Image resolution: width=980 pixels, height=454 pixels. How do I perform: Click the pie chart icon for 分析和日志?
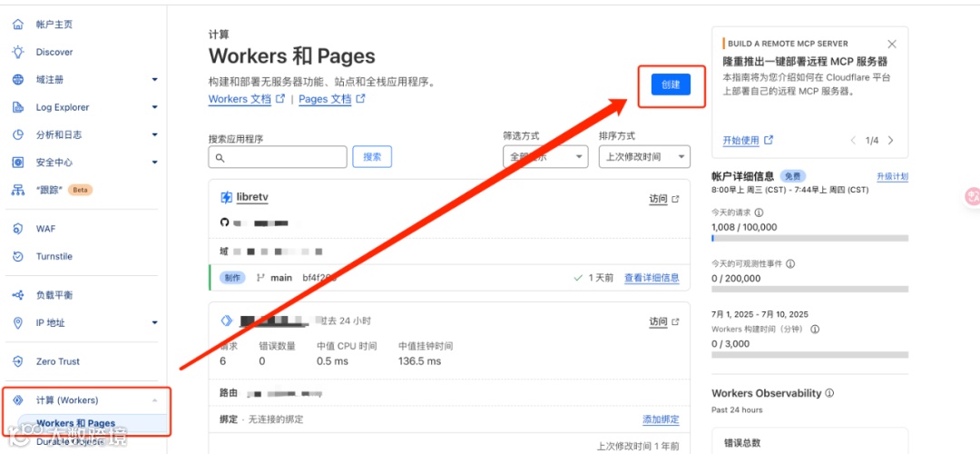18,134
